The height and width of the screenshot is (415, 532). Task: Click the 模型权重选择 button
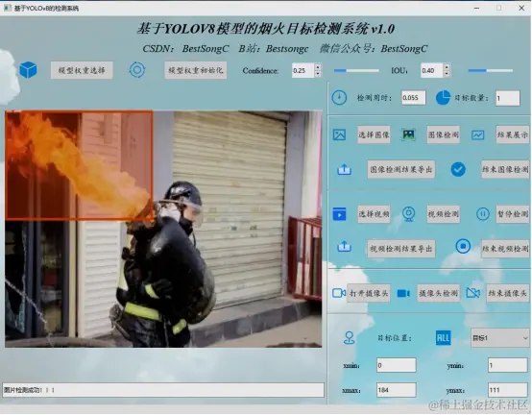tap(82, 70)
